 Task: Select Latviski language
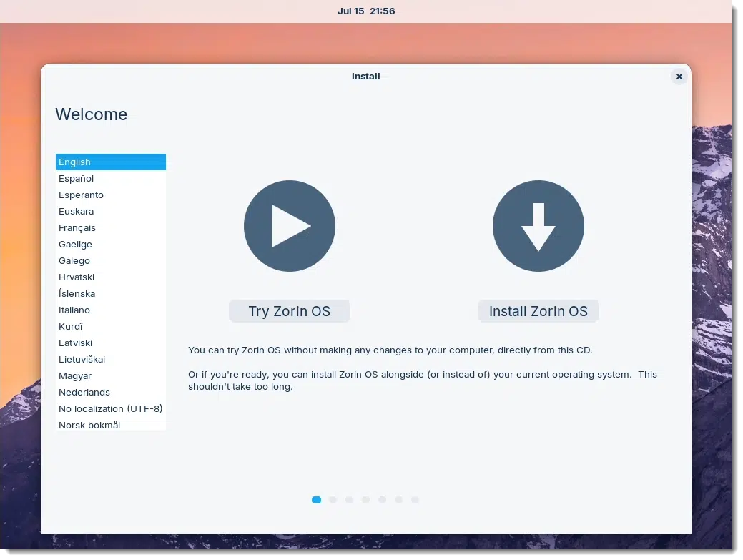pos(111,343)
